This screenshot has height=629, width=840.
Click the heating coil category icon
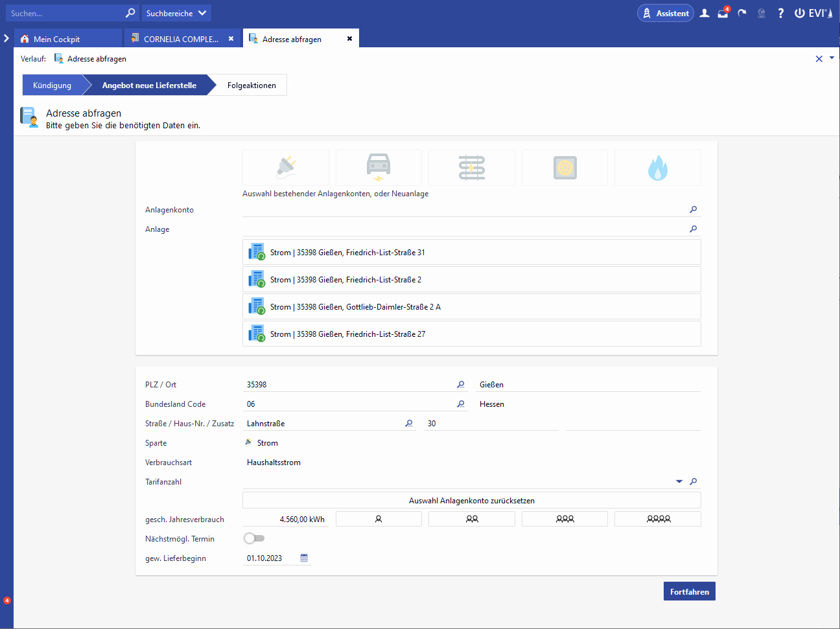(472, 168)
